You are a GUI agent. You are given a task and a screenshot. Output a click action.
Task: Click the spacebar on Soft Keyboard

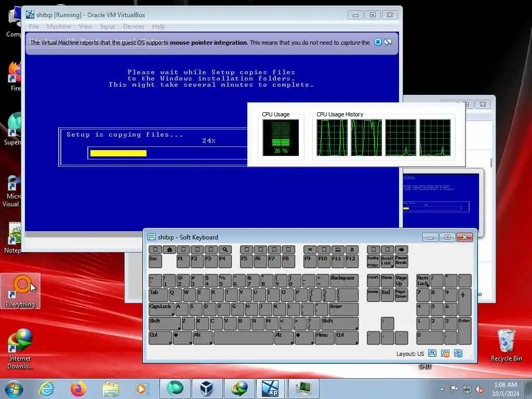(244, 338)
